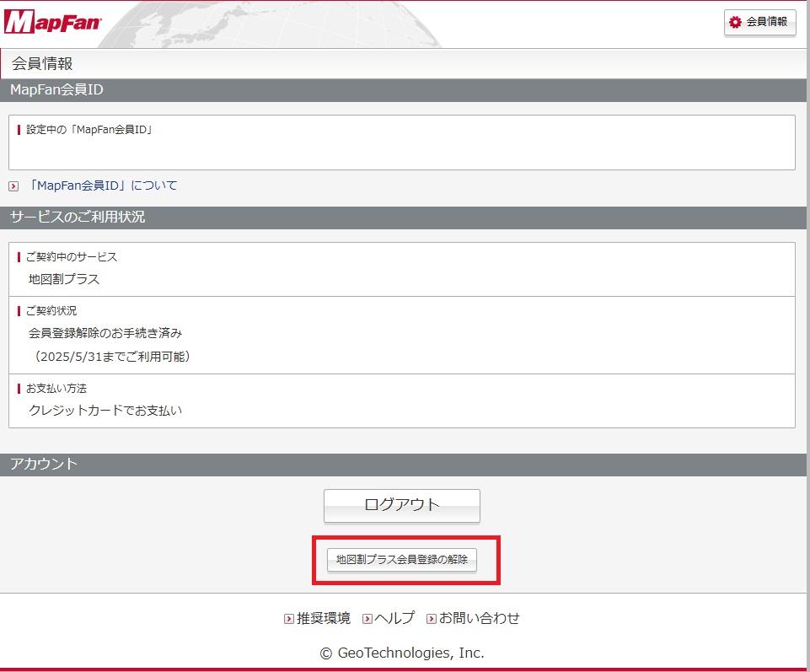Click 地図割プラス会員登録の解除 button
The image size is (810, 672).
(402, 559)
